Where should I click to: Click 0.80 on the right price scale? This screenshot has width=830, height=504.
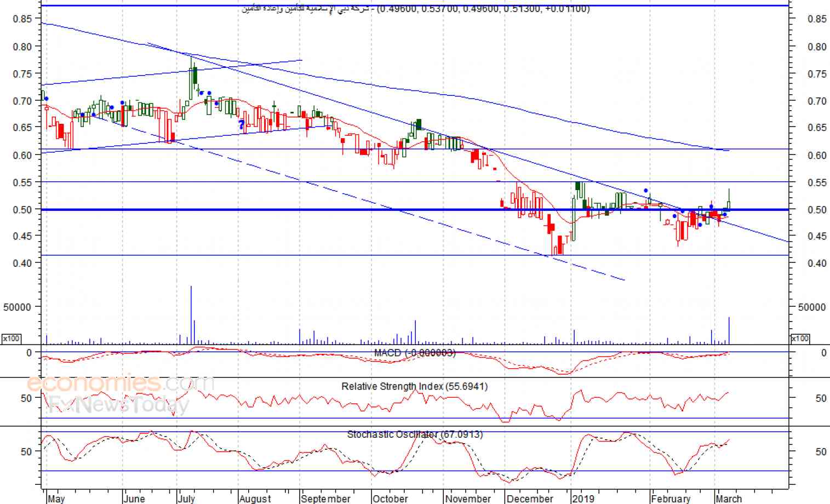pyautogui.click(x=817, y=47)
